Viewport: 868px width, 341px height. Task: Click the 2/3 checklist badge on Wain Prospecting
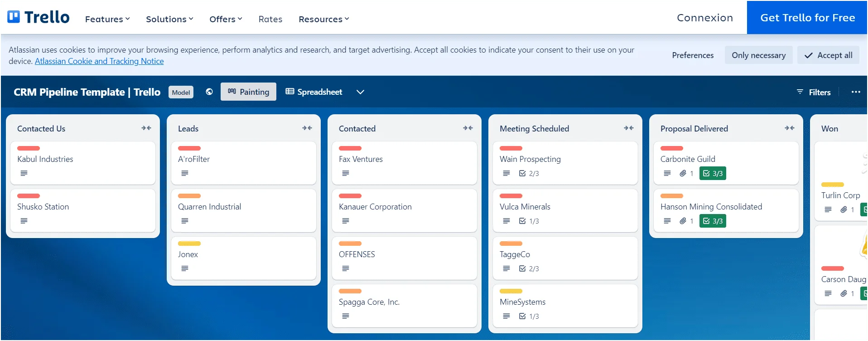[x=529, y=173]
